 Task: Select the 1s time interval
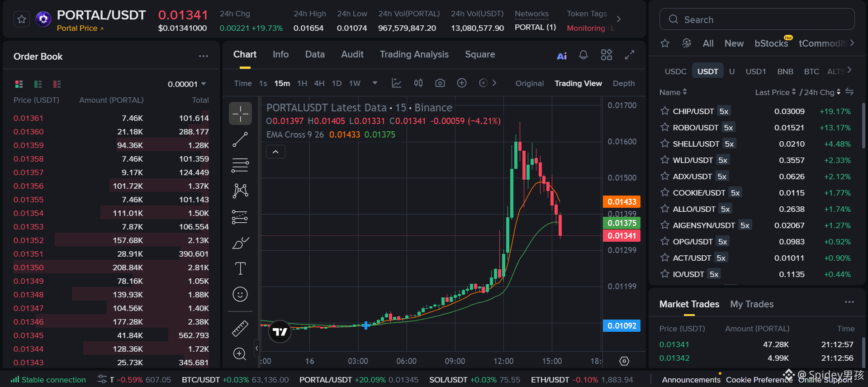point(263,83)
